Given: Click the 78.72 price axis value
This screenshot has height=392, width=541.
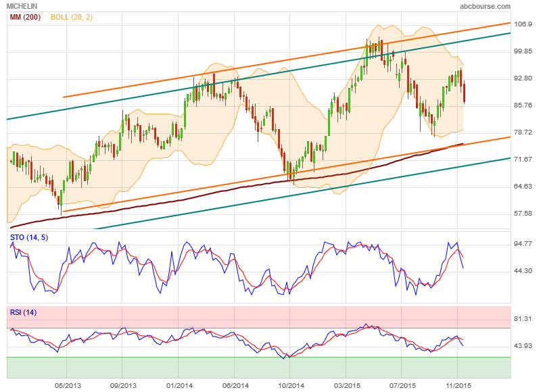Looking at the screenshot, I should [x=523, y=132].
